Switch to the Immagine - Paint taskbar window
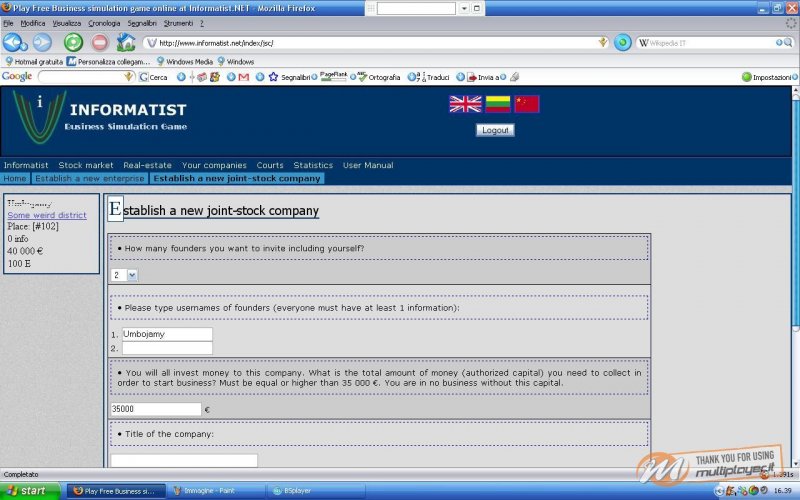The image size is (800, 500). click(x=216, y=491)
